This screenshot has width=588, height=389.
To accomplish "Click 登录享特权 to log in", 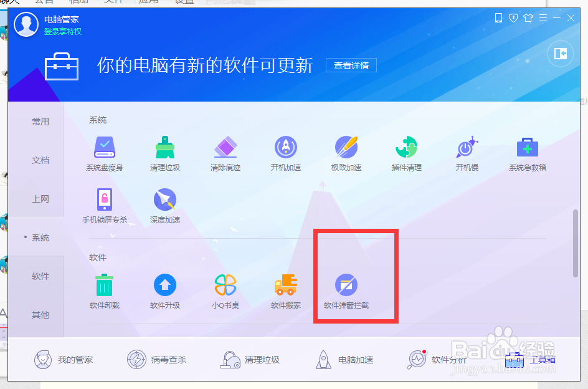I will click(63, 29).
